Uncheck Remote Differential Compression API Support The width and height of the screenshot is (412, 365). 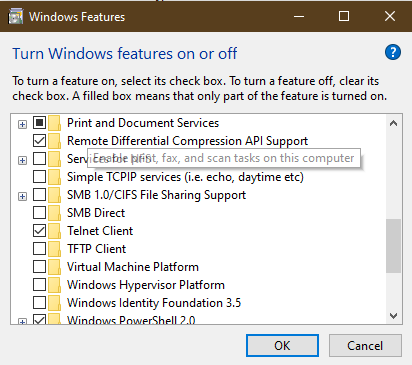coord(39,141)
